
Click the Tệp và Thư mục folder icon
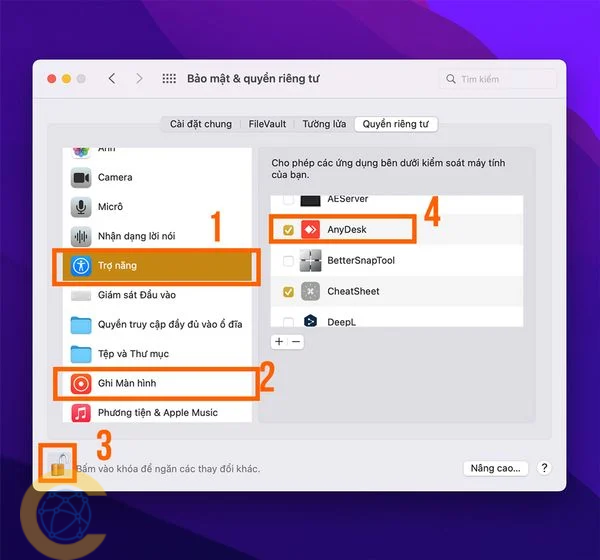coord(81,354)
